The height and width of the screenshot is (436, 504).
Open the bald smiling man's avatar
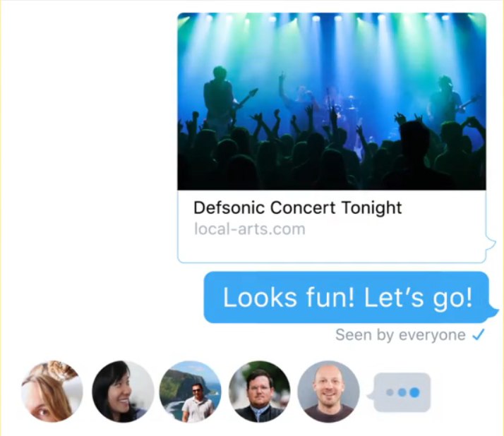pos(328,392)
